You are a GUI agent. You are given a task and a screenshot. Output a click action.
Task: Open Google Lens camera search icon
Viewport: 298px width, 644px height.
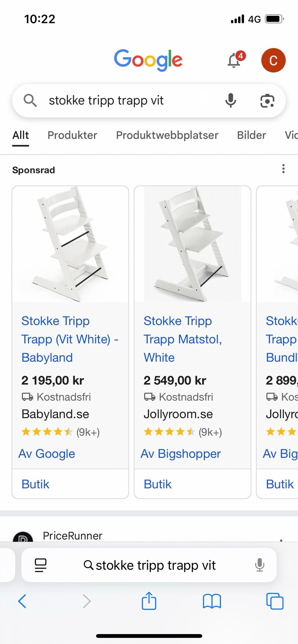(x=267, y=101)
